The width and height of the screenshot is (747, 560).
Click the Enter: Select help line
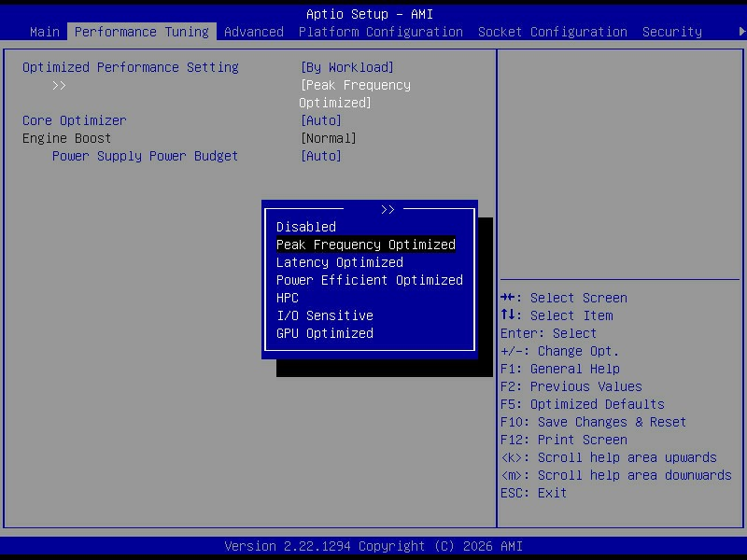(x=548, y=333)
